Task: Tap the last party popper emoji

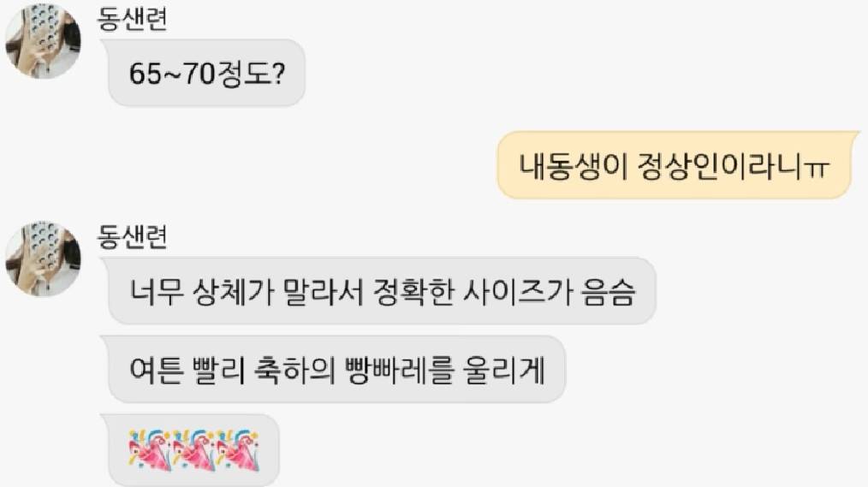Action: [237, 450]
